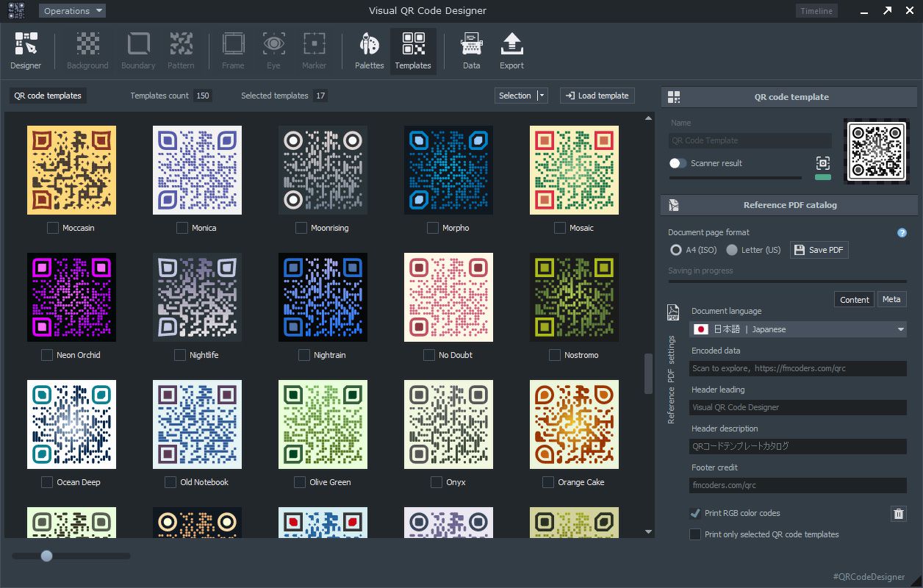Check the Nightlife template checkbox
The height and width of the screenshot is (588, 923).
180,355
